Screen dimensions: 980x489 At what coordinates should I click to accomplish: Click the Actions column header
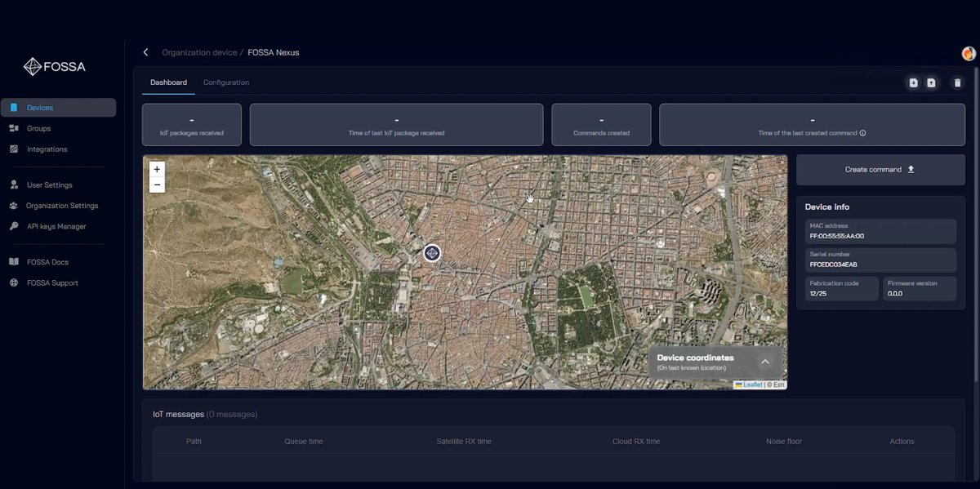point(902,442)
